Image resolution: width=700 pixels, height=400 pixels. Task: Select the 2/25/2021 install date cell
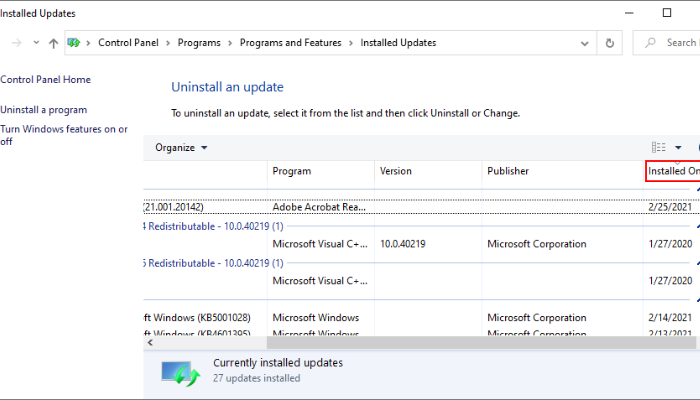(670, 207)
